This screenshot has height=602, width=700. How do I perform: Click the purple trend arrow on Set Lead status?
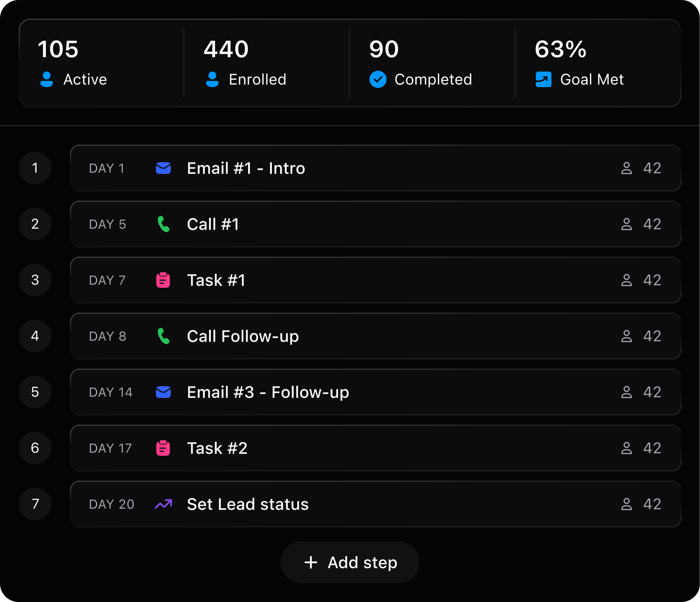tap(163, 504)
